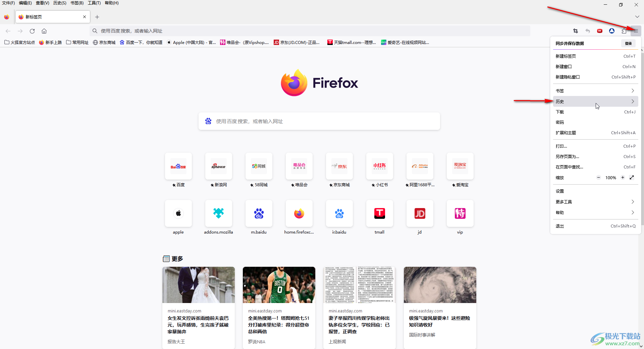Select 新建隐私窗口 in the menu
The image size is (644, 349).
[x=595, y=77]
